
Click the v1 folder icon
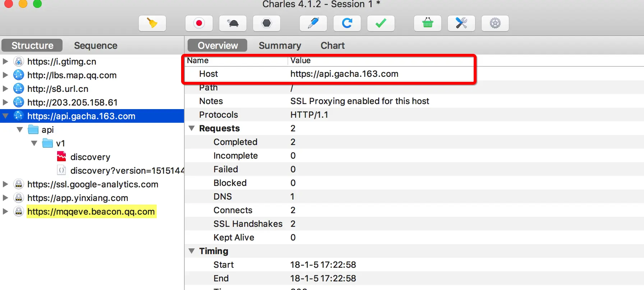[47, 143]
